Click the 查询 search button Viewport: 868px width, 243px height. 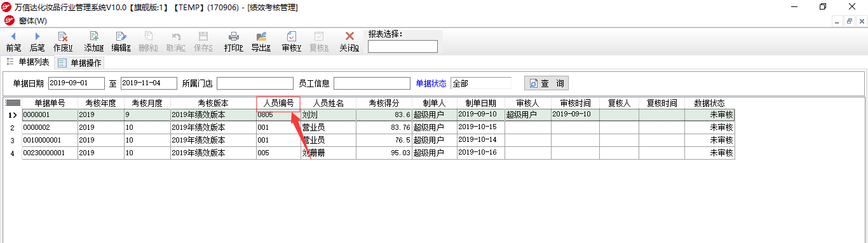tap(546, 83)
